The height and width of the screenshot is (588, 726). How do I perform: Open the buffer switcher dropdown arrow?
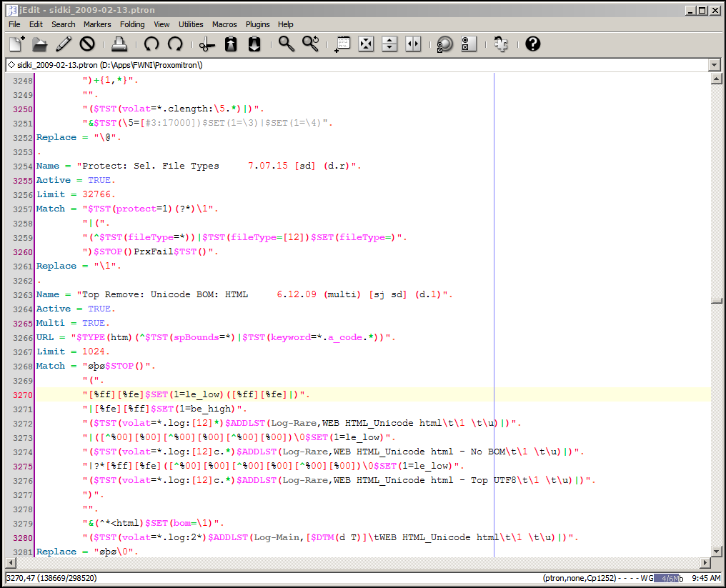tap(715, 65)
